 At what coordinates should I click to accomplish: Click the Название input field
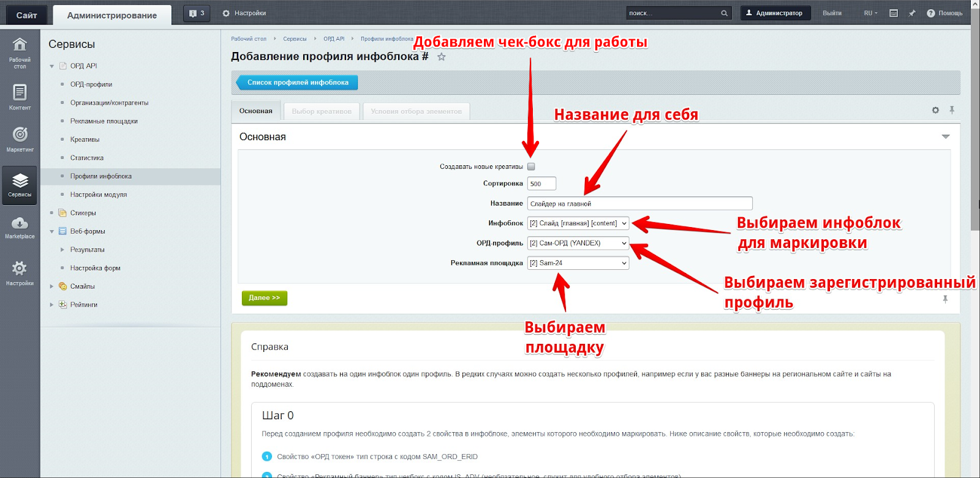point(639,204)
